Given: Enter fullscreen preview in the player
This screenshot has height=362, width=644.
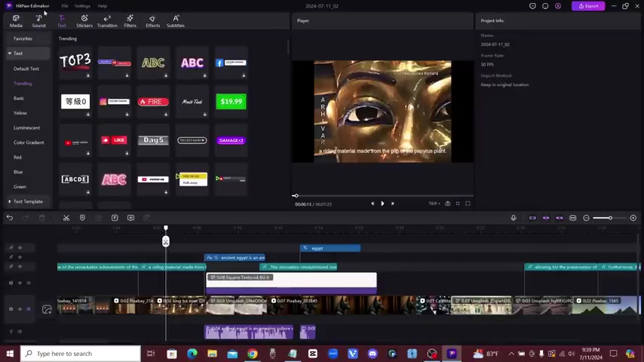Looking at the screenshot, I should pos(468,204).
